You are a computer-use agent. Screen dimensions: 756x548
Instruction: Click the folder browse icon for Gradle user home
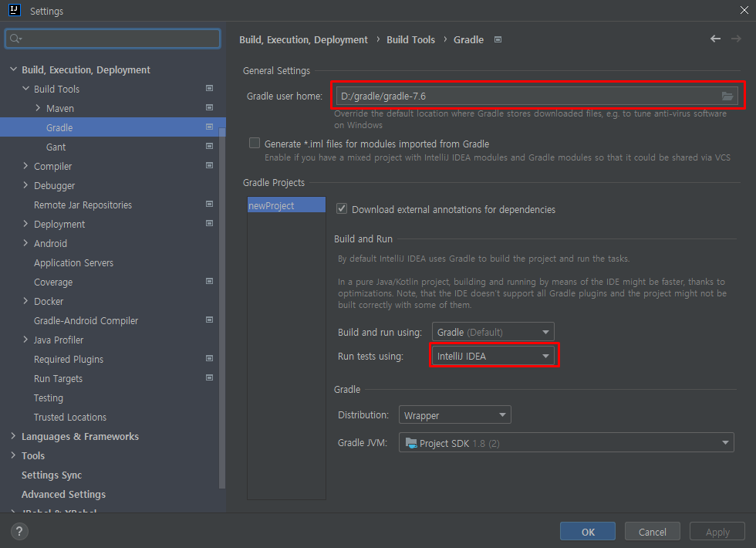727,96
